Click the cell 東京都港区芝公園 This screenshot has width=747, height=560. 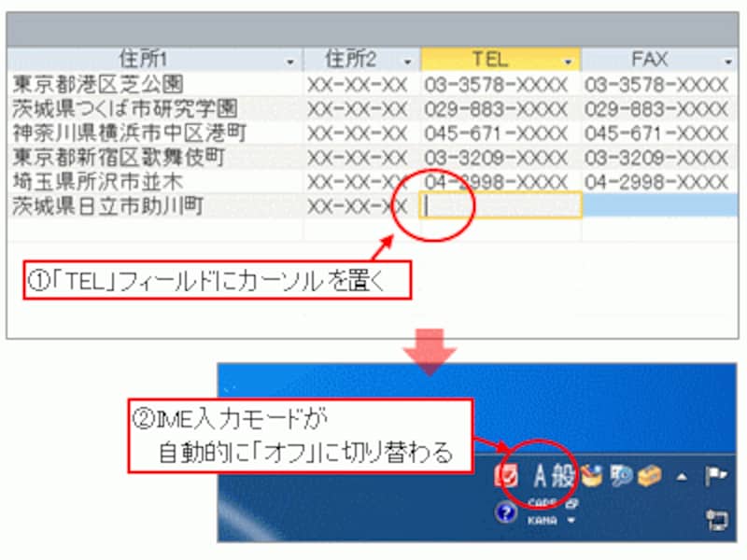tap(155, 84)
